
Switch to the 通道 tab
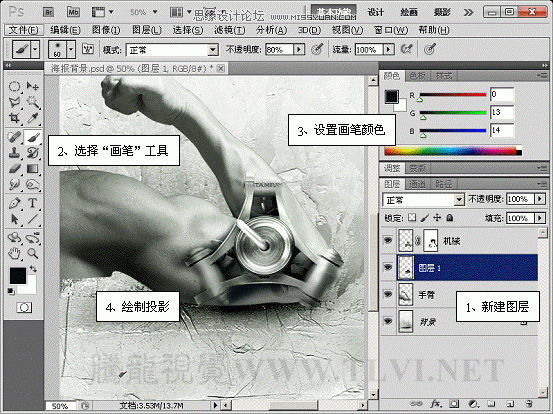(417, 184)
